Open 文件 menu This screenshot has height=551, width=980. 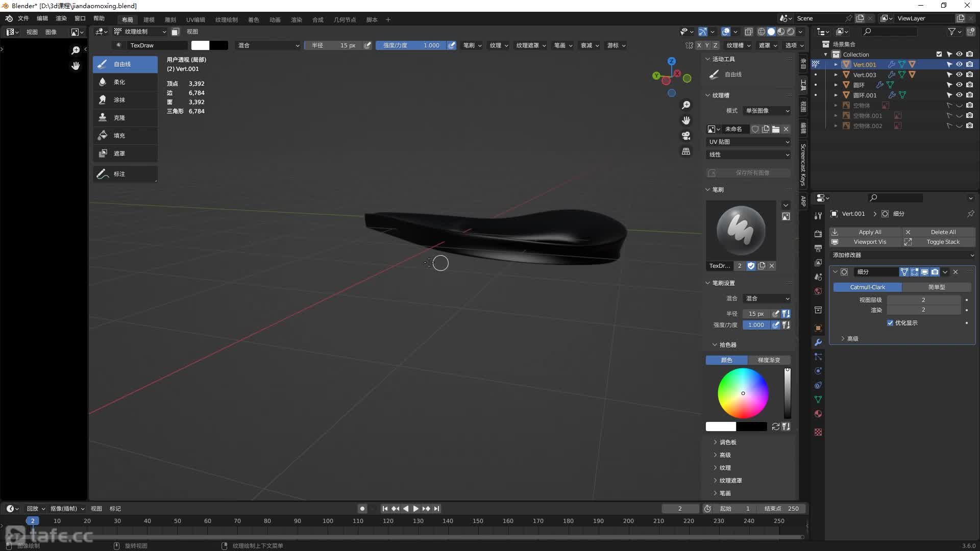(23, 19)
